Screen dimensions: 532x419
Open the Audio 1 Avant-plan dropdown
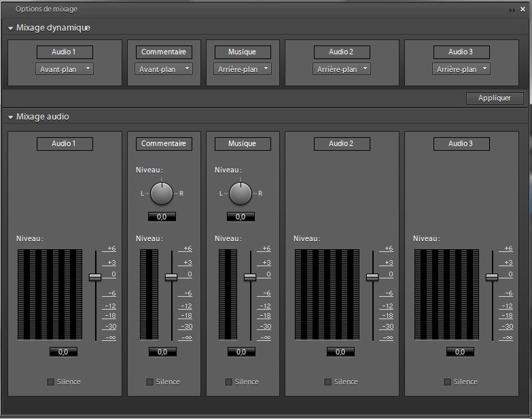pos(65,69)
